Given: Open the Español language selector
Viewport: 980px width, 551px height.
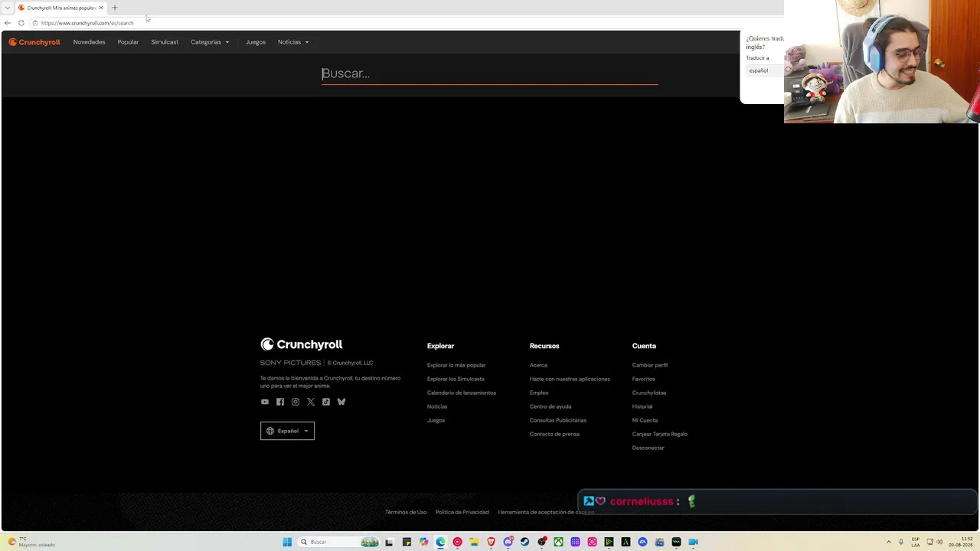Looking at the screenshot, I should click(287, 431).
